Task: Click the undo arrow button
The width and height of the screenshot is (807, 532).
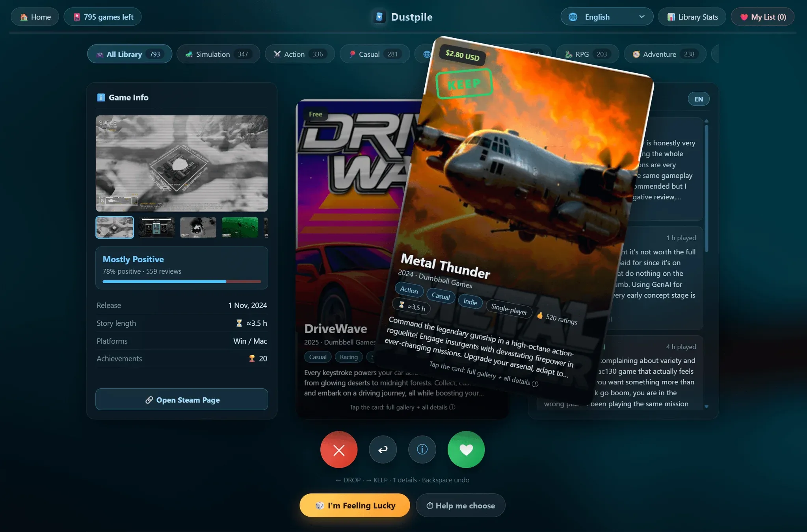Action: pyautogui.click(x=383, y=450)
